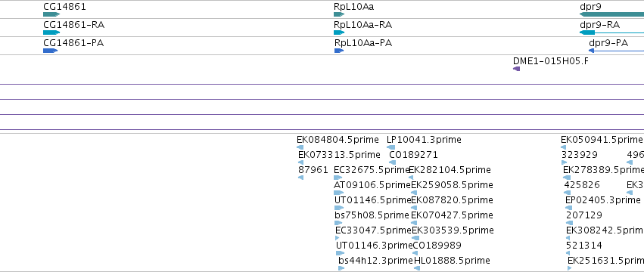Click the CG14861 gene arrow glyph

tap(51, 14)
